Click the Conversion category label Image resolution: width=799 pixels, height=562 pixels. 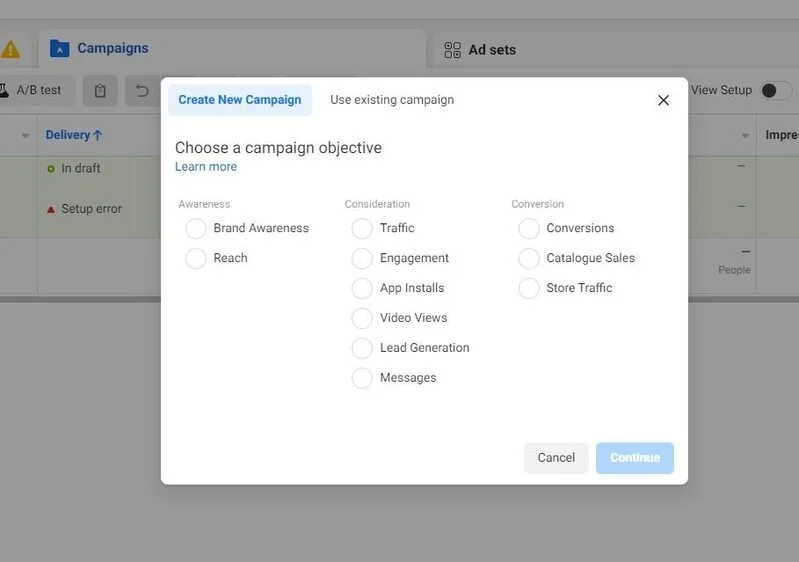coord(538,204)
